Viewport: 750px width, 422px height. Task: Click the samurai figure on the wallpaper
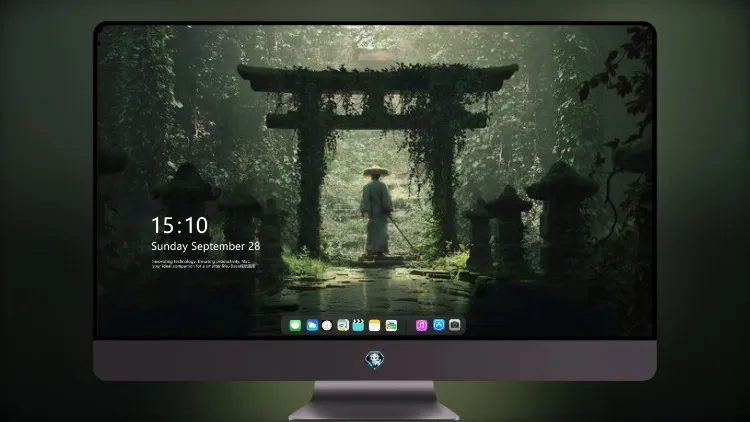(x=376, y=210)
